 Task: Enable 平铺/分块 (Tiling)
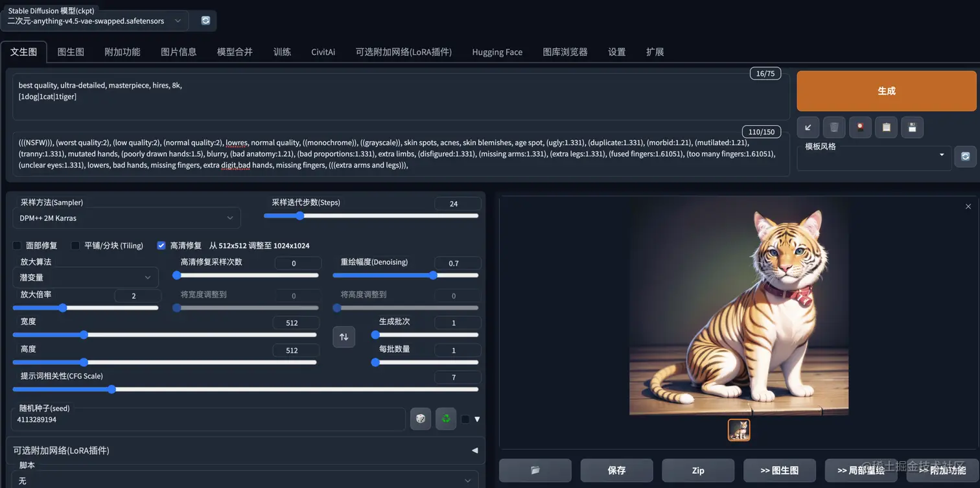click(74, 245)
